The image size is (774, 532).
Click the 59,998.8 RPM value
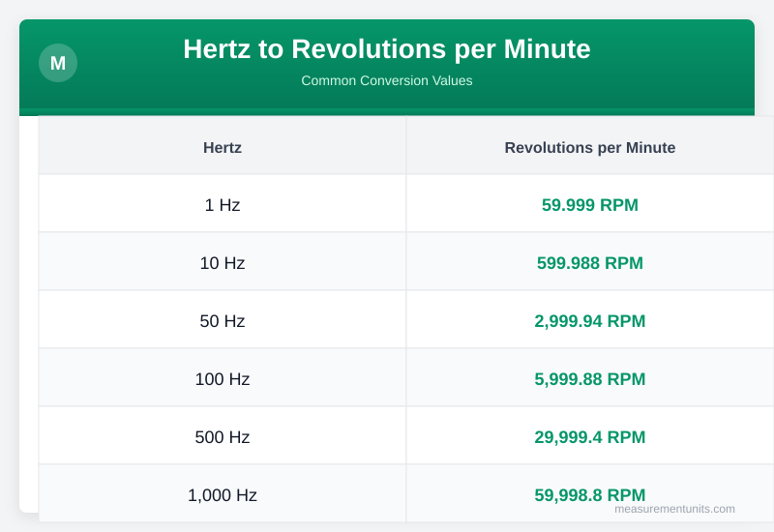[x=590, y=495]
